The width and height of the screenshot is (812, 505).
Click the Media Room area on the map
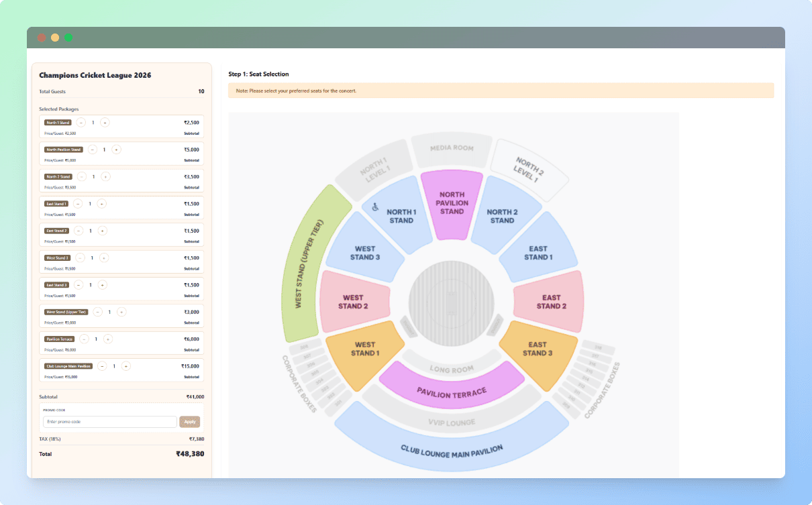pos(452,148)
